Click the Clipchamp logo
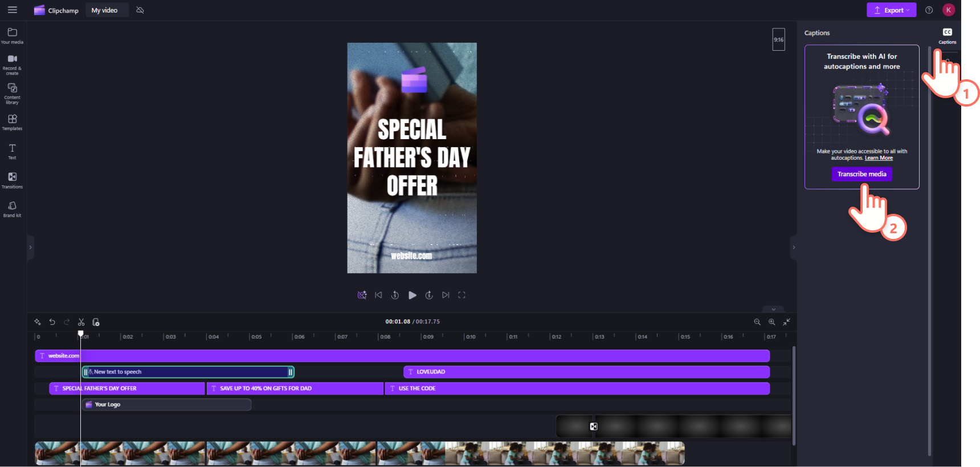 coord(56,10)
